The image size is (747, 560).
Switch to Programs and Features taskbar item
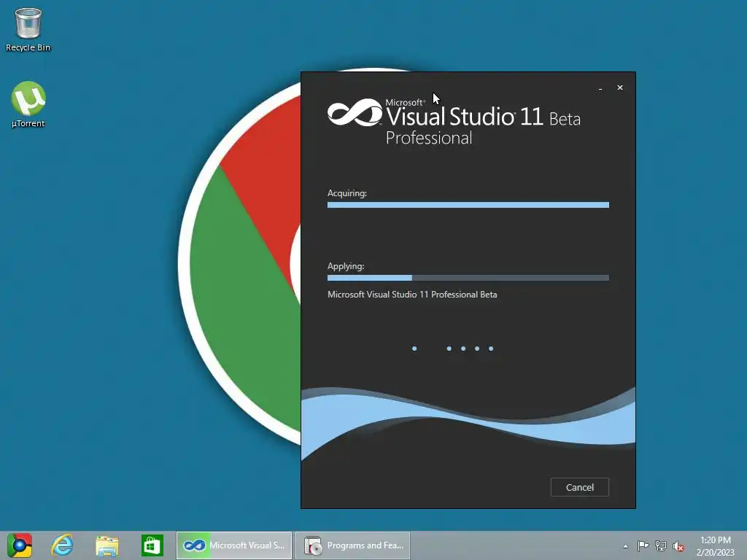point(352,545)
